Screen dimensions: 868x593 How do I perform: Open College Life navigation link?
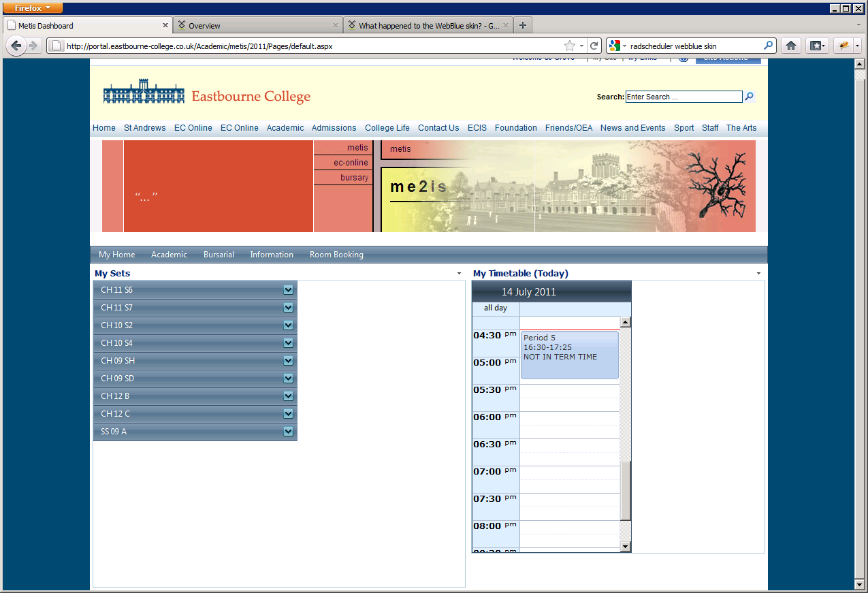click(x=387, y=128)
